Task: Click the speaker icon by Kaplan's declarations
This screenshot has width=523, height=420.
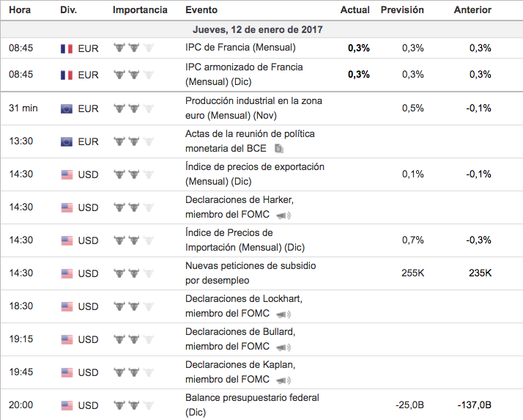Action: (283, 380)
